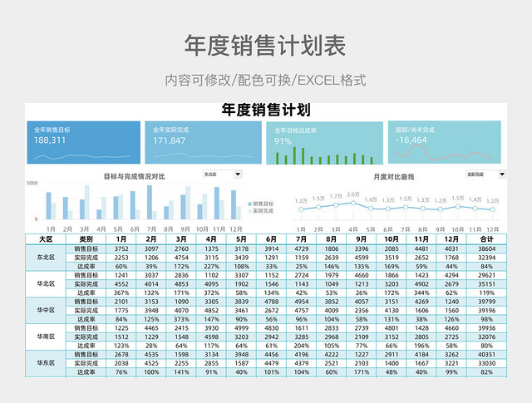The height and width of the screenshot is (403, 532).
Task: Select the table's 12月 column header
Action: tap(451, 239)
